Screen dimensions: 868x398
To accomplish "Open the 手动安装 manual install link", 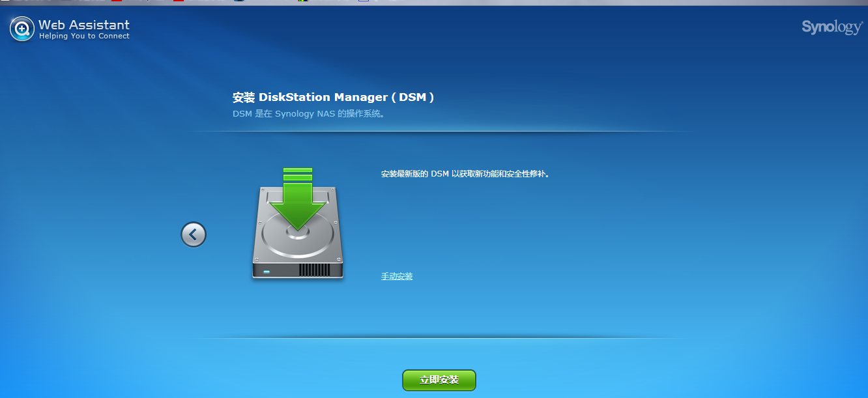I will (x=397, y=276).
